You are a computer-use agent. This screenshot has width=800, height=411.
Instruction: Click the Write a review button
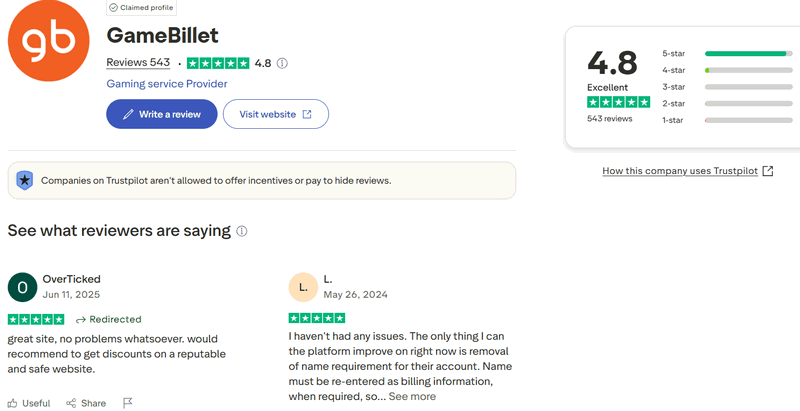tap(160, 114)
